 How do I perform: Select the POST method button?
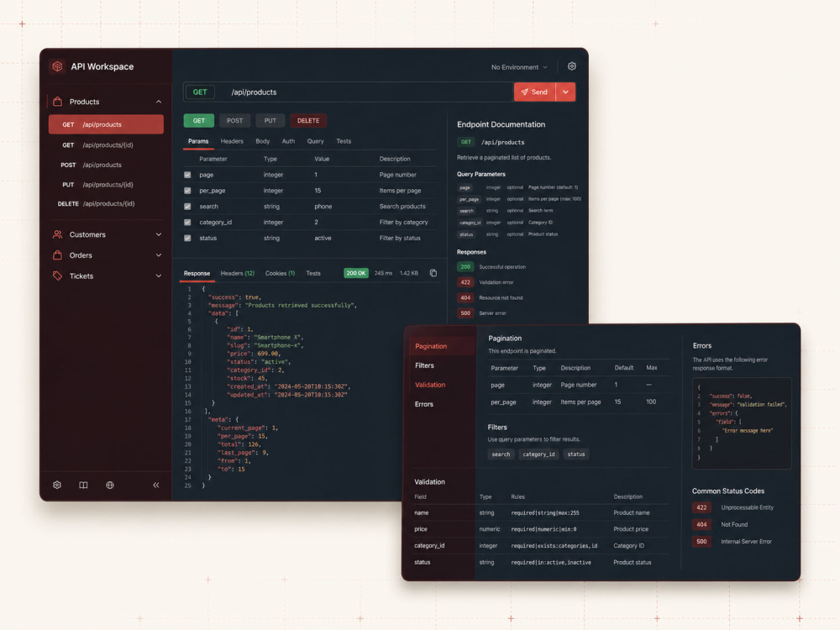click(234, 120)
